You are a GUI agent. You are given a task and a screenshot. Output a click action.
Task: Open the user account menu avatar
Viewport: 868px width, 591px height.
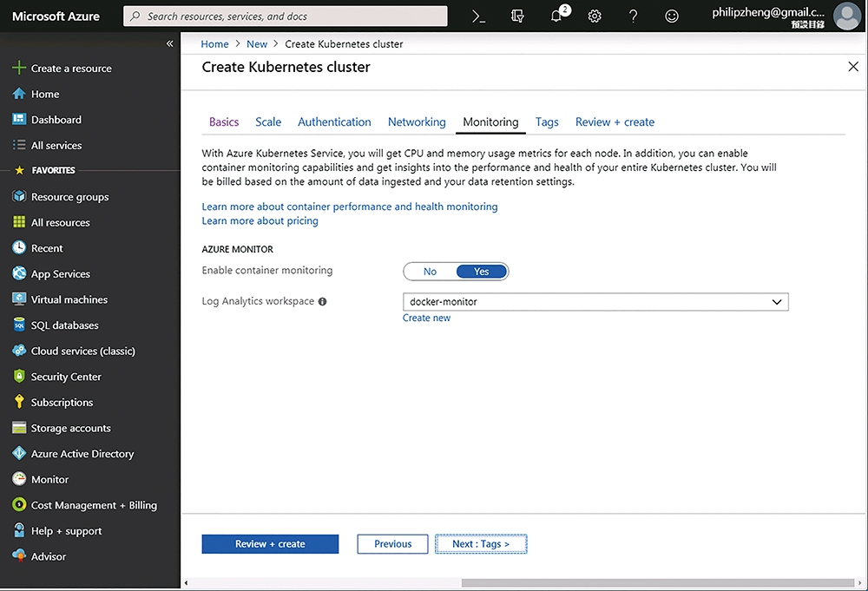tap(847, 16)
